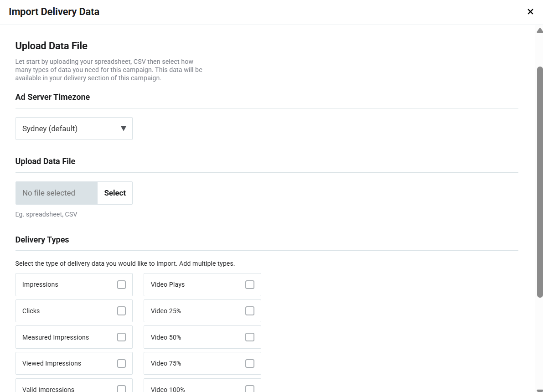
Task: Click the Video Plays delivery type label
Action: 168,284
